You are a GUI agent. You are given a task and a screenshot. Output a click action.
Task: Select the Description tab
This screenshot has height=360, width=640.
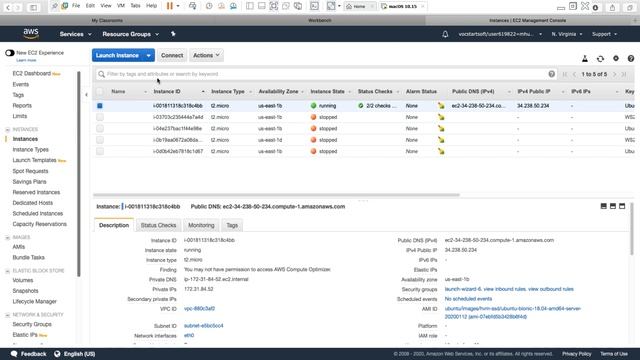pos(114,225)
